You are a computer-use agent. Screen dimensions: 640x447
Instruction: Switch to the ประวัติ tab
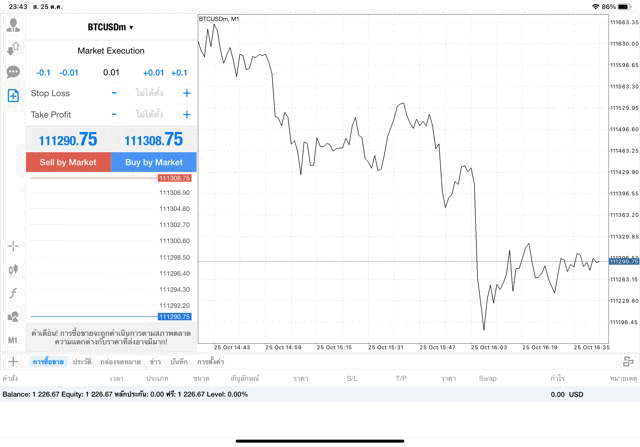coord(82,361)
